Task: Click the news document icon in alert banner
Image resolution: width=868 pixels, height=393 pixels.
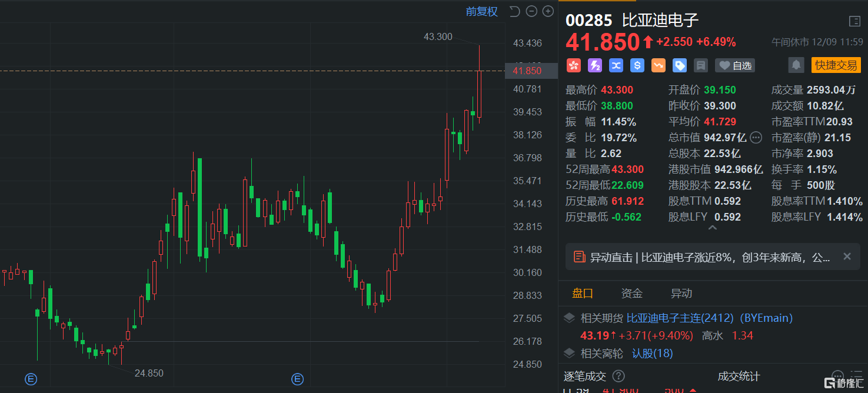Action: [580, 257]
